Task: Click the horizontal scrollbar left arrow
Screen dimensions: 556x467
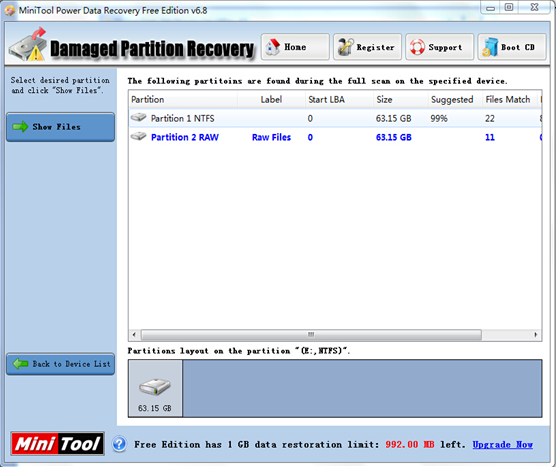Action: [134, 334]
